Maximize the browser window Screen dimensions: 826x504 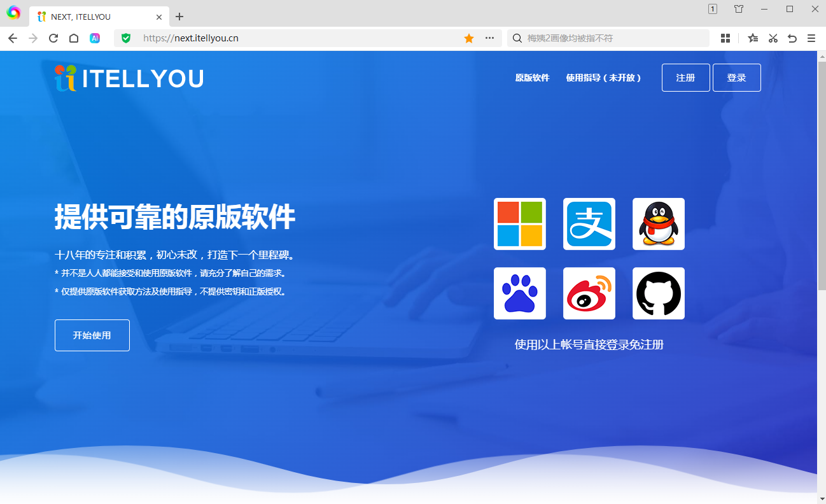point(790,9)
